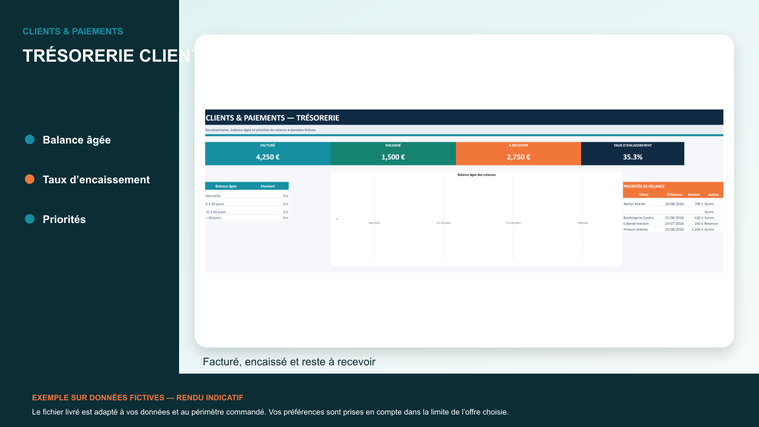Open the dashboard preview thumbnail

(x=464, y=191)
